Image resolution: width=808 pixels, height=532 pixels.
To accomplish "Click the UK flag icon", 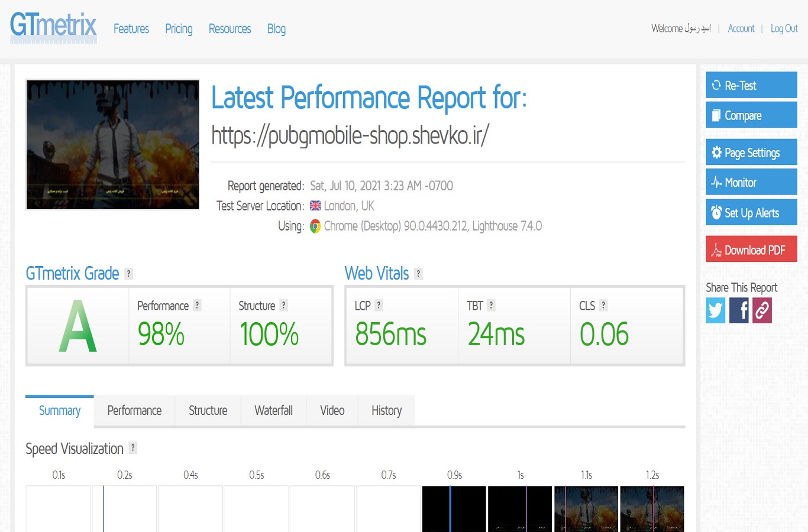I will [315, 206].
